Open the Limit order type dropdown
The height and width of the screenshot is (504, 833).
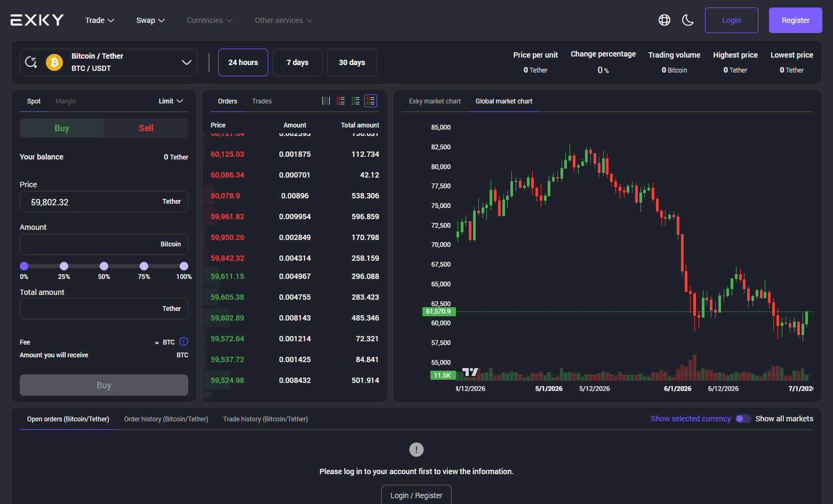(171, 101)
